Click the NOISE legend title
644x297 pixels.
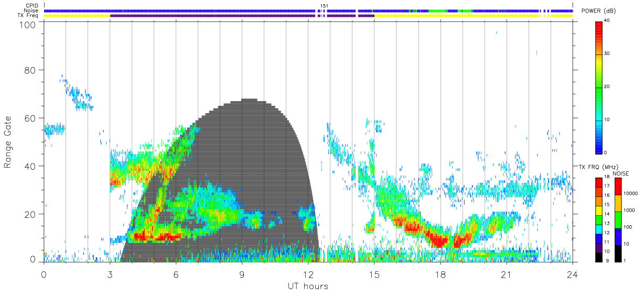tap(621, 173)
